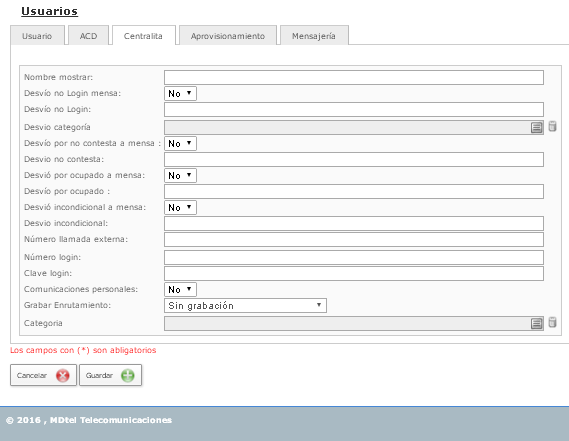The height and width of the screenshot is (441, 569).
Task: Open list picker for Desvío categoría
Action: (536, 127)
